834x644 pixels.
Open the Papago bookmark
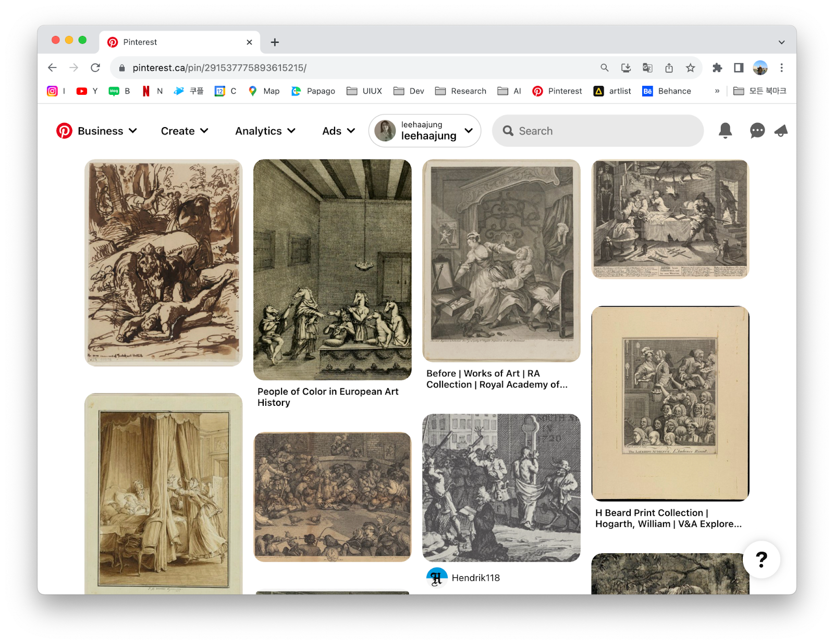point(313,91)
